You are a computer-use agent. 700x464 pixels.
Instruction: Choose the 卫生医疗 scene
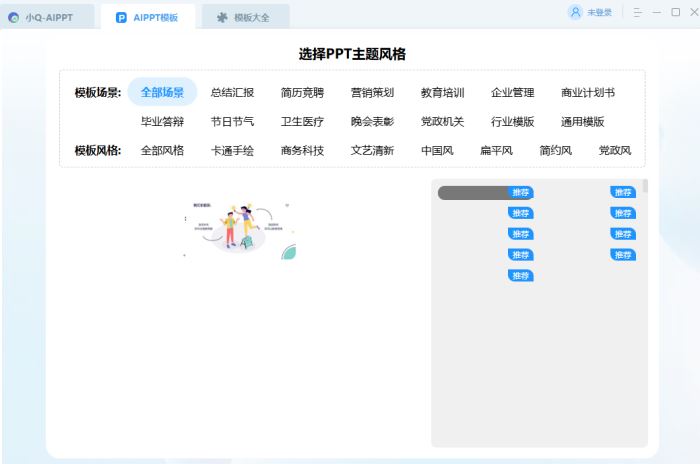302,121
